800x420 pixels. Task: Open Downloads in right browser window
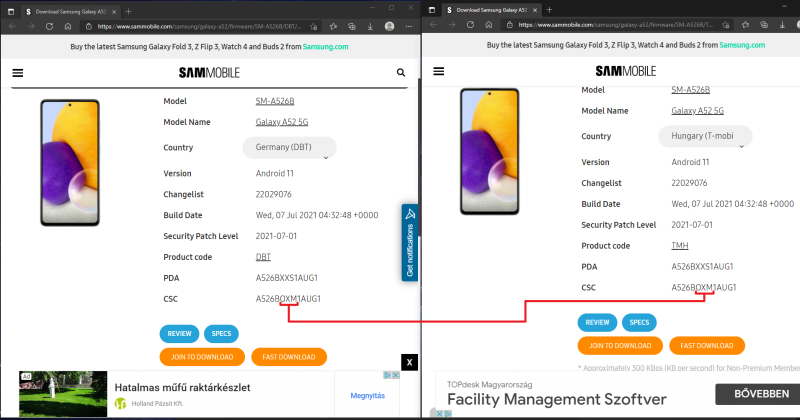(x=782, y=24)
